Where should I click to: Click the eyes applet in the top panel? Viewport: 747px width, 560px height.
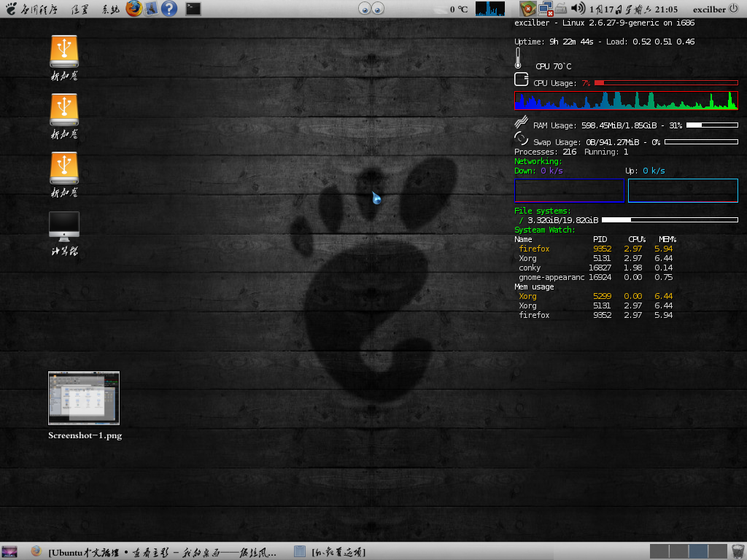(371, 9)
